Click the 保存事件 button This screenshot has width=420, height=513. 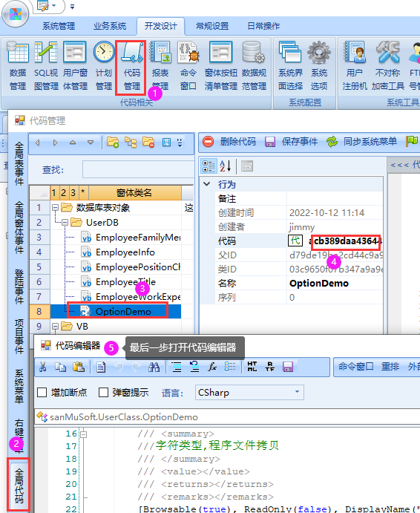(x=291, y=142)
